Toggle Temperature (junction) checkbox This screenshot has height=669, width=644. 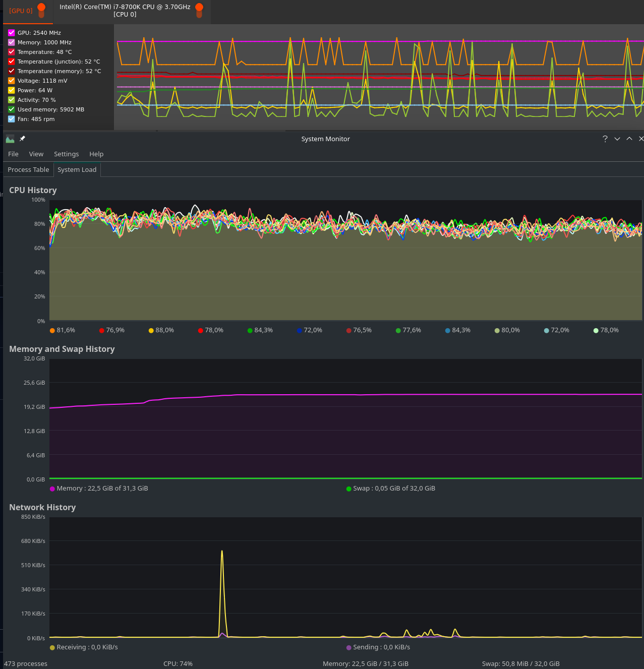click(12, 62)
